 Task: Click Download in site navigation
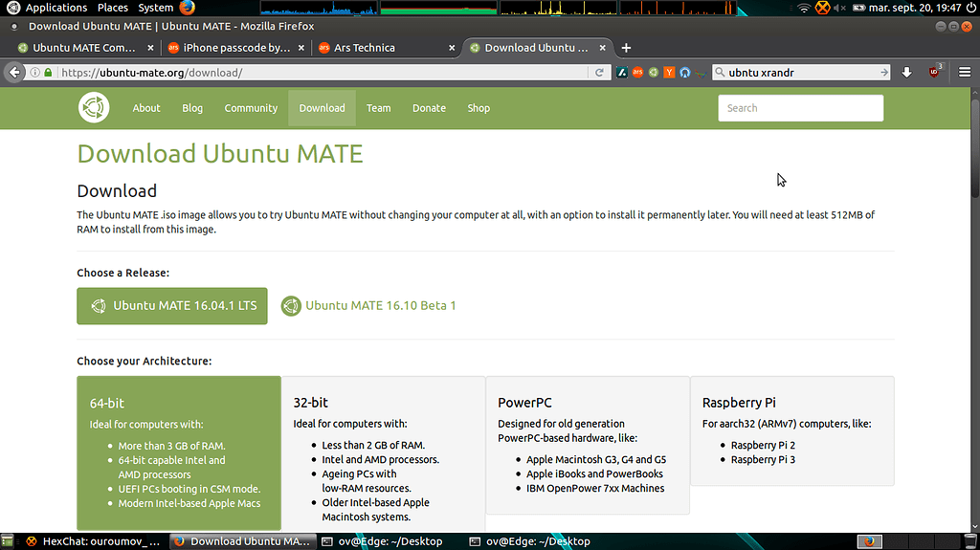322,108
